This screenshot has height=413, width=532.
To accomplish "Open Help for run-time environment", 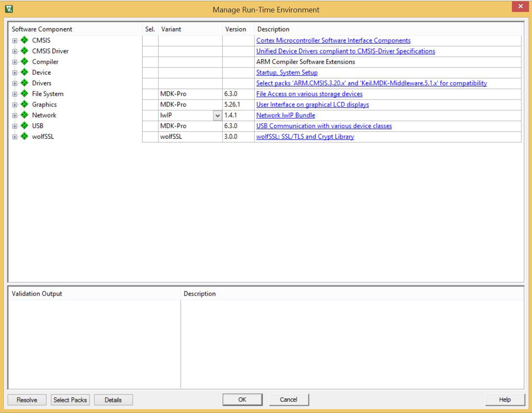I will coord(505,399).
